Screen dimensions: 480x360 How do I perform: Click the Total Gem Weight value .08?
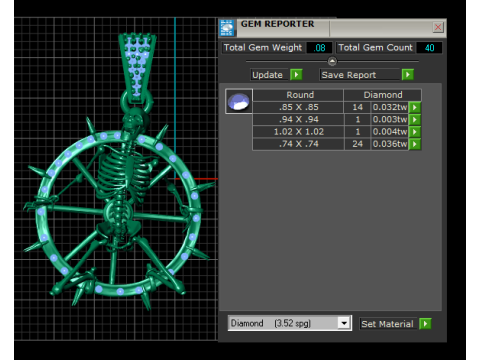point(319,48)
